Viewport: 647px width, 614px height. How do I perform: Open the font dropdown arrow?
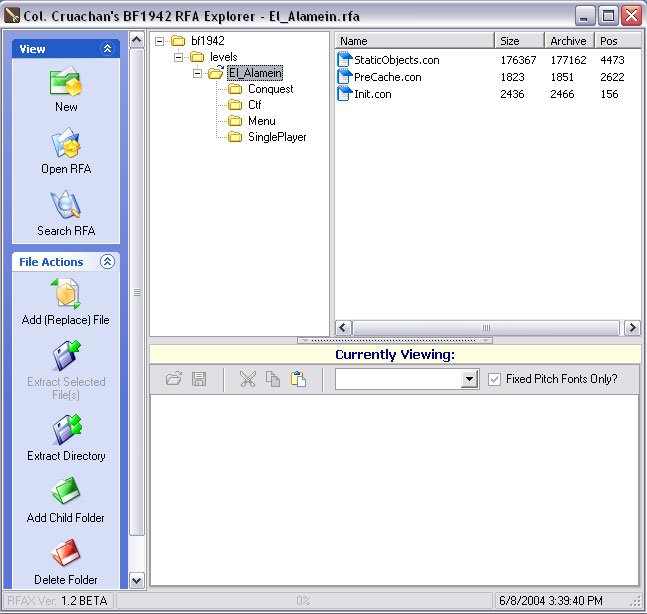[469, 379]
